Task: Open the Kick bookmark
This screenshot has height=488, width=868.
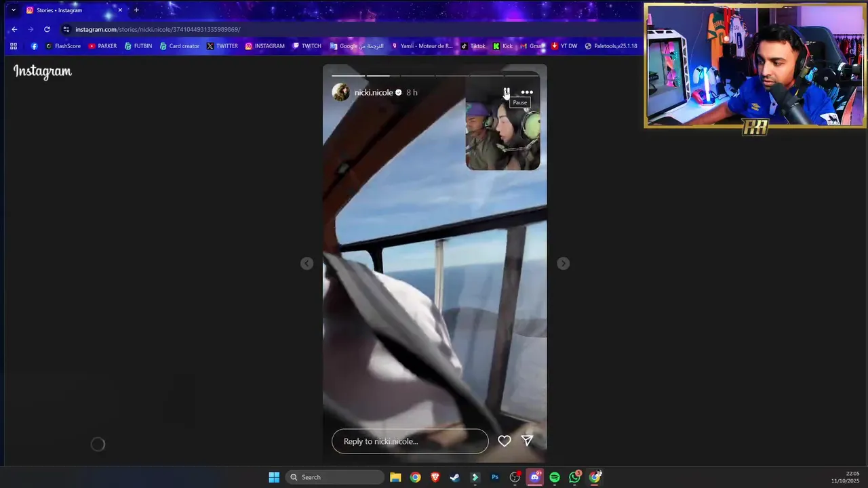Action: [502, 46]
